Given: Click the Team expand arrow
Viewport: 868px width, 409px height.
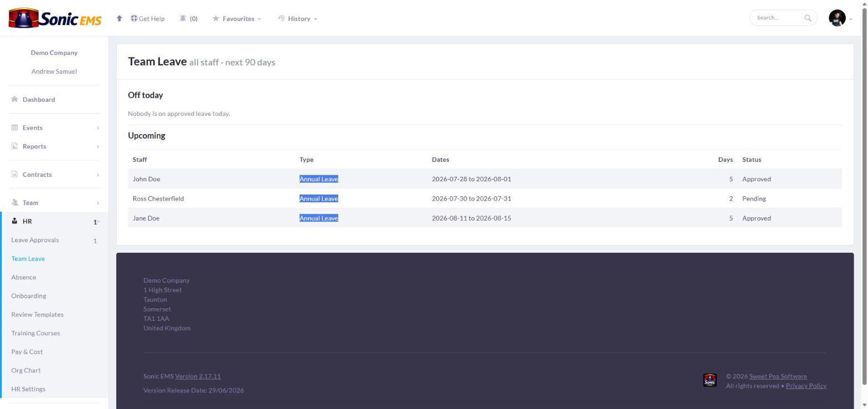Looking at the screenshot, I should point(98,203).
